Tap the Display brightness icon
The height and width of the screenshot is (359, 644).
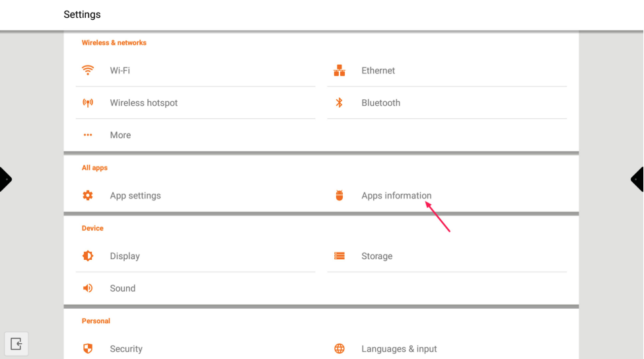[x=88, y=256]
